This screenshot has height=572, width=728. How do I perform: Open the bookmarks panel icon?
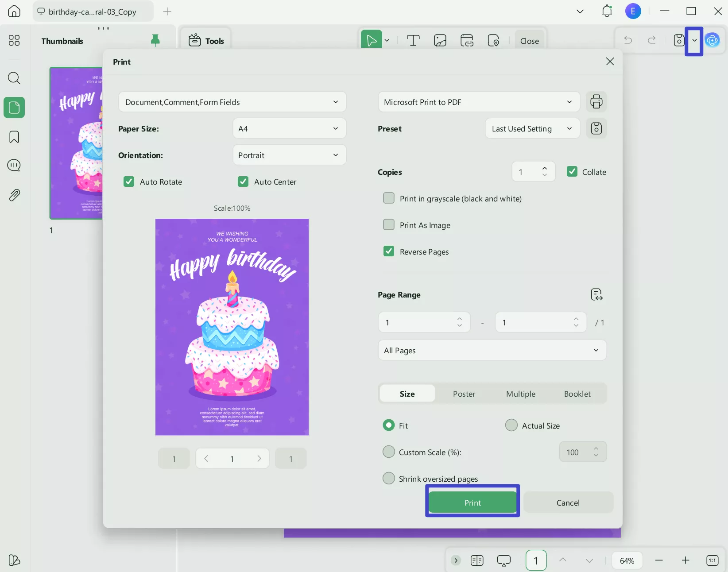(x=14, y=137)
